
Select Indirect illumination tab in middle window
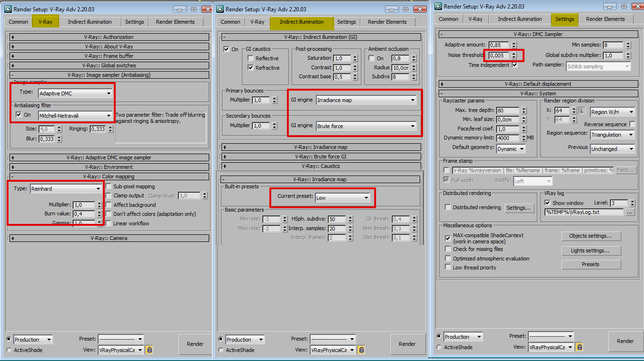pyautogui.click(x=302, y=22)
